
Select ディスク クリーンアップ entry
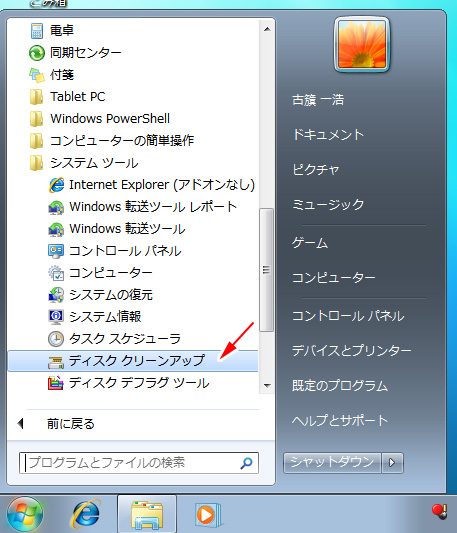(133, 361)
